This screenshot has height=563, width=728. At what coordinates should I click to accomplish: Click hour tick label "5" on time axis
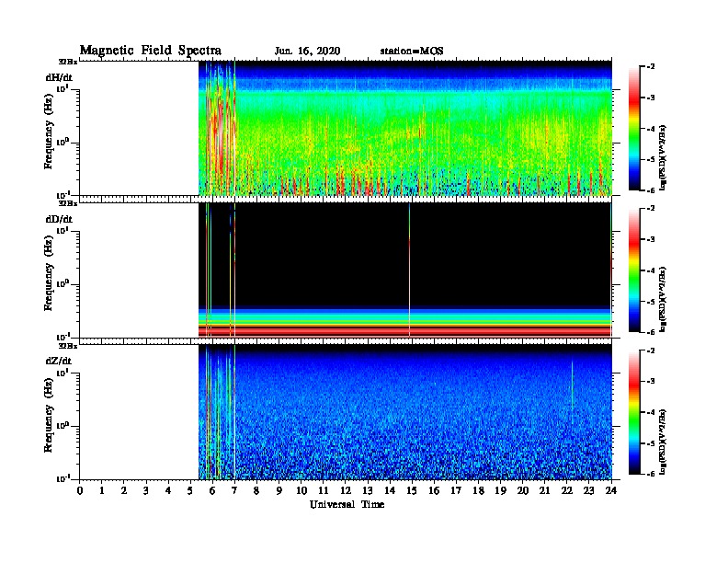[190, 490]
